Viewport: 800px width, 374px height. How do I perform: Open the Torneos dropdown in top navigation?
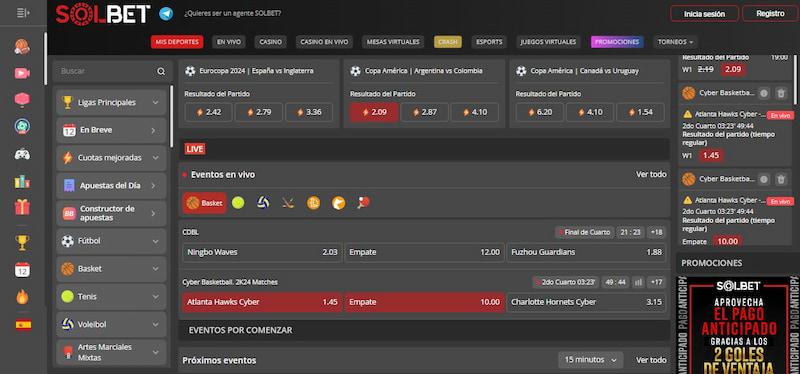[x=675, y=42]
